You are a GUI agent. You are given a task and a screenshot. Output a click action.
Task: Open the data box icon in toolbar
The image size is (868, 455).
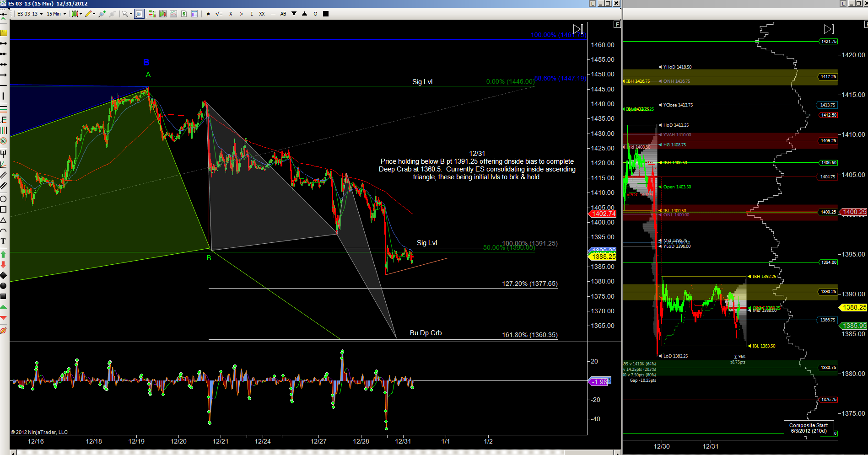coord(194,14)
